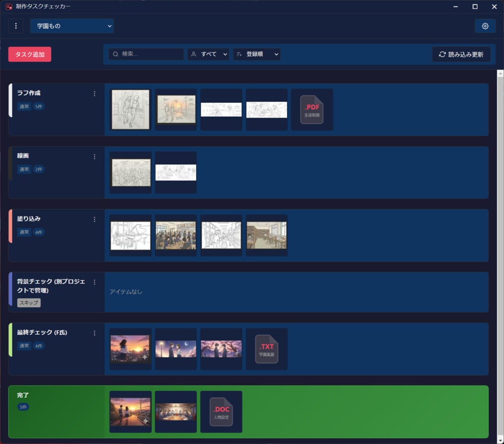Open options menu for 最終チェック (F氏) task
The height and width of the screenshot is (444, 504).
[x=94, y=333]
